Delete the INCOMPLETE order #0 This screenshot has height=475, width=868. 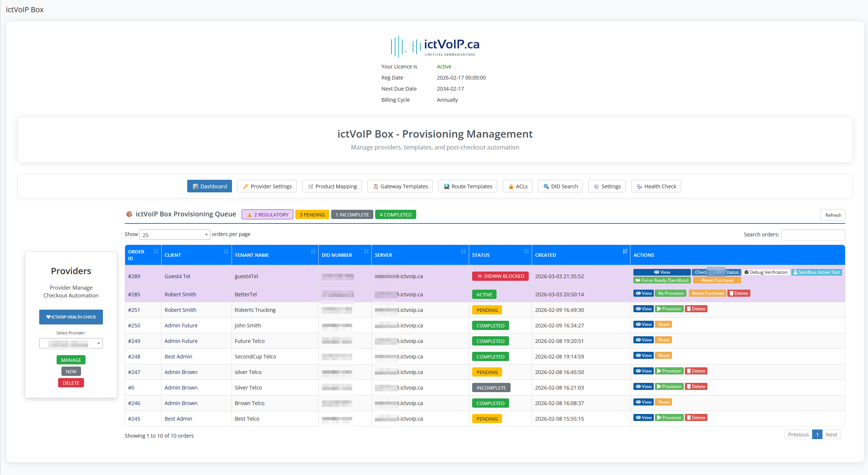point(696,387)
